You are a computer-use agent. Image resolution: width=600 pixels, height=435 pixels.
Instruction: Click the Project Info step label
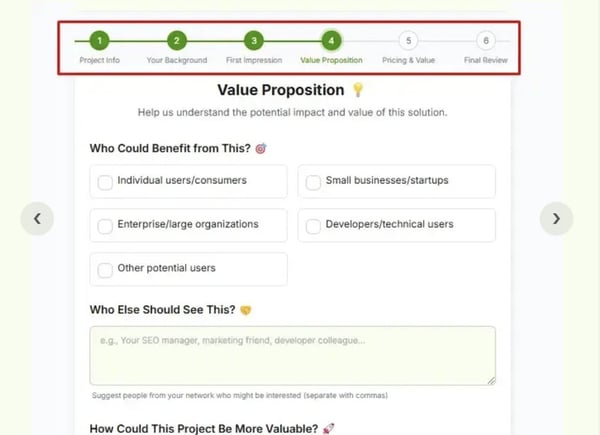click(99, 61)
